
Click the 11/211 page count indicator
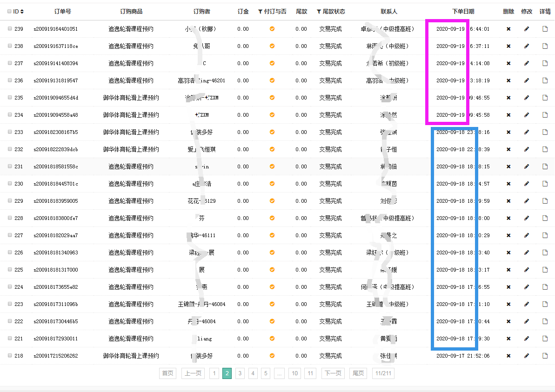383,373
